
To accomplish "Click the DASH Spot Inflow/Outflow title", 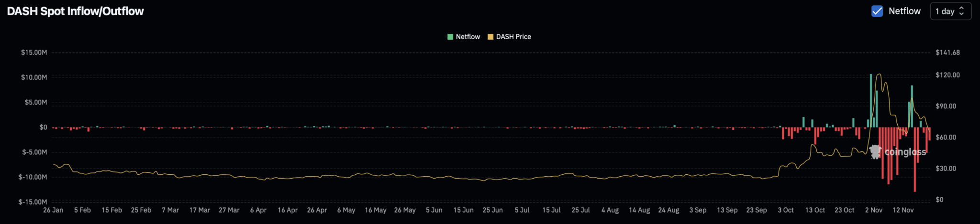I will coord(75,11).
